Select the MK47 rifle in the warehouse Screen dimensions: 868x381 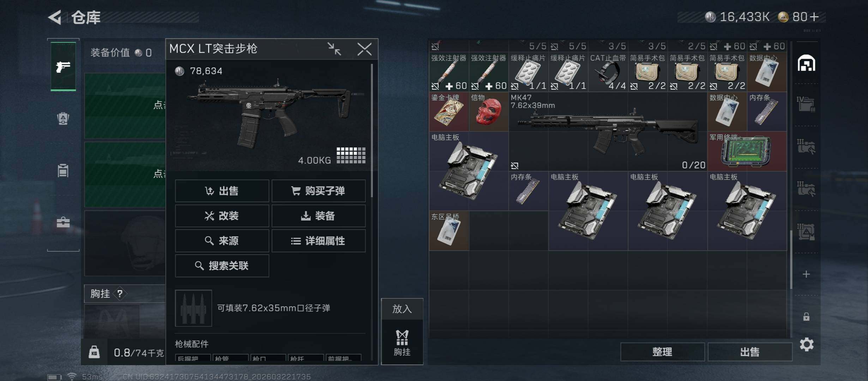(608, 132)
